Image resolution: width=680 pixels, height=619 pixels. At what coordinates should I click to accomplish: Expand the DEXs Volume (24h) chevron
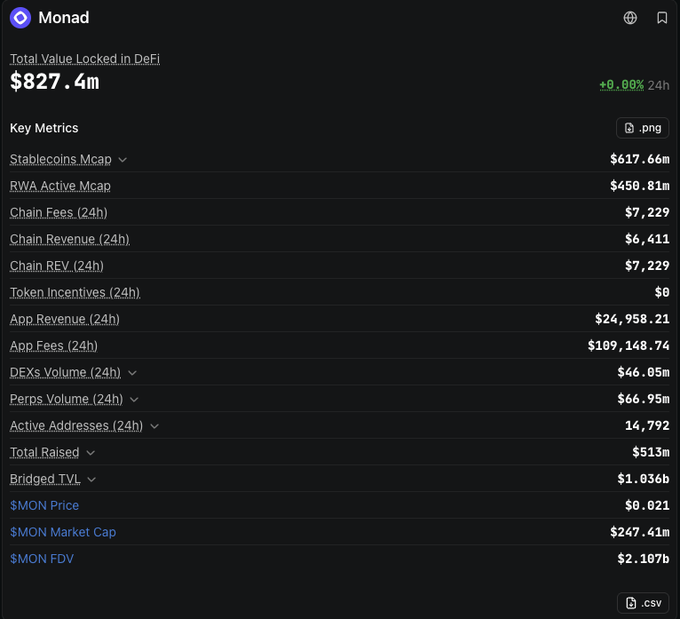(132, 373)
